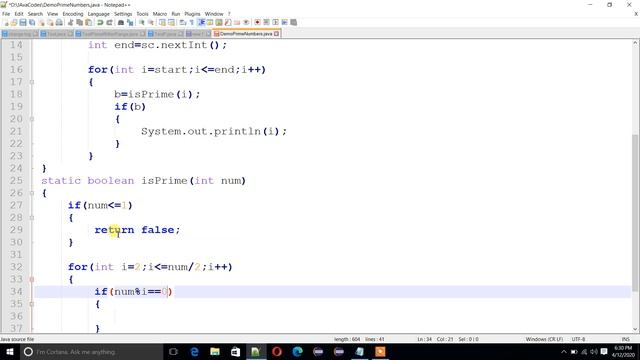Toggle Show All Characters
Screen dimensions: 640x360
click(x=191, y=22)
